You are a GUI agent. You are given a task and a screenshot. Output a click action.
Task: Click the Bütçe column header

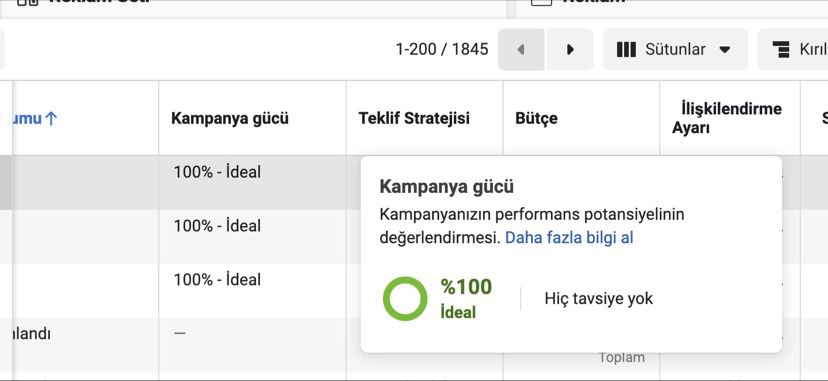tap(536, 118)
